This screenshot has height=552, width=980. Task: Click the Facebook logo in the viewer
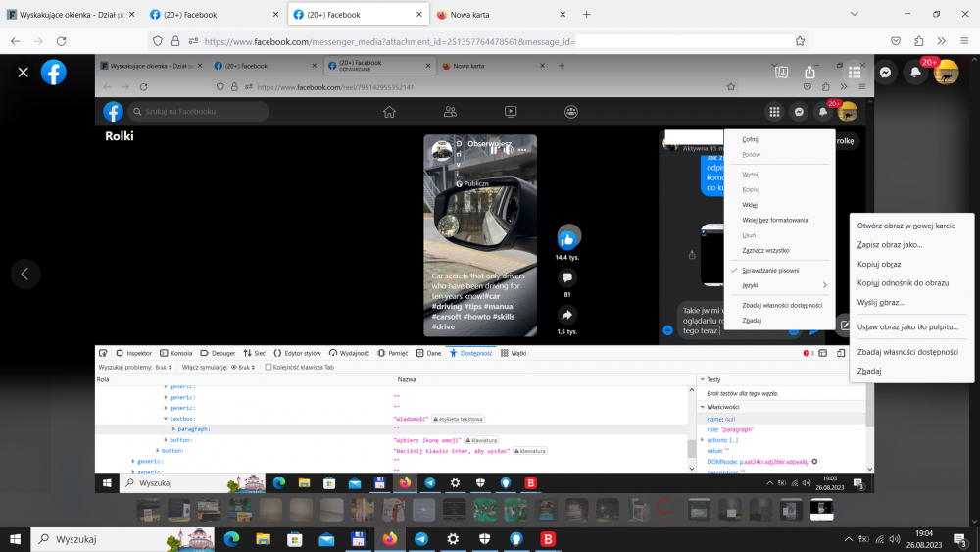(53, 73)
